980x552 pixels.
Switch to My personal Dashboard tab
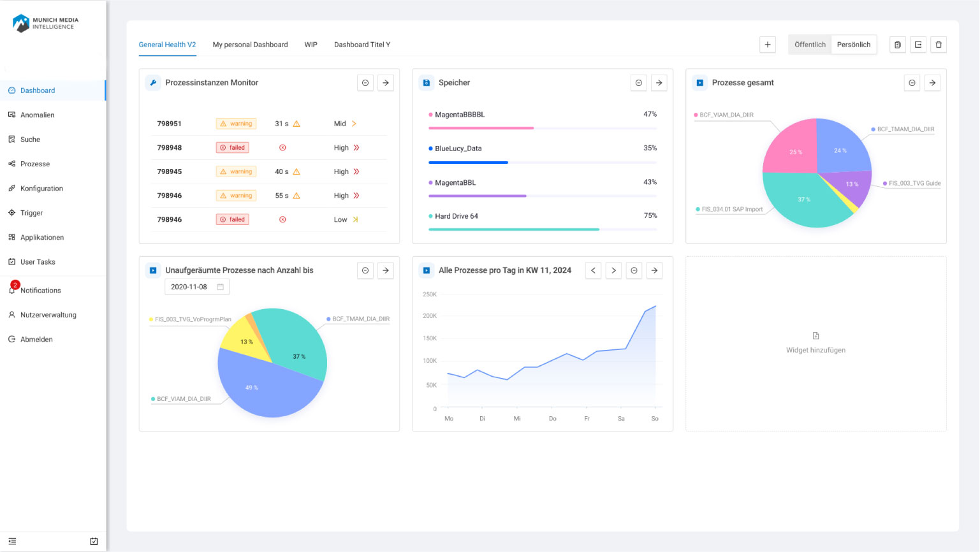tap(250, 45)
